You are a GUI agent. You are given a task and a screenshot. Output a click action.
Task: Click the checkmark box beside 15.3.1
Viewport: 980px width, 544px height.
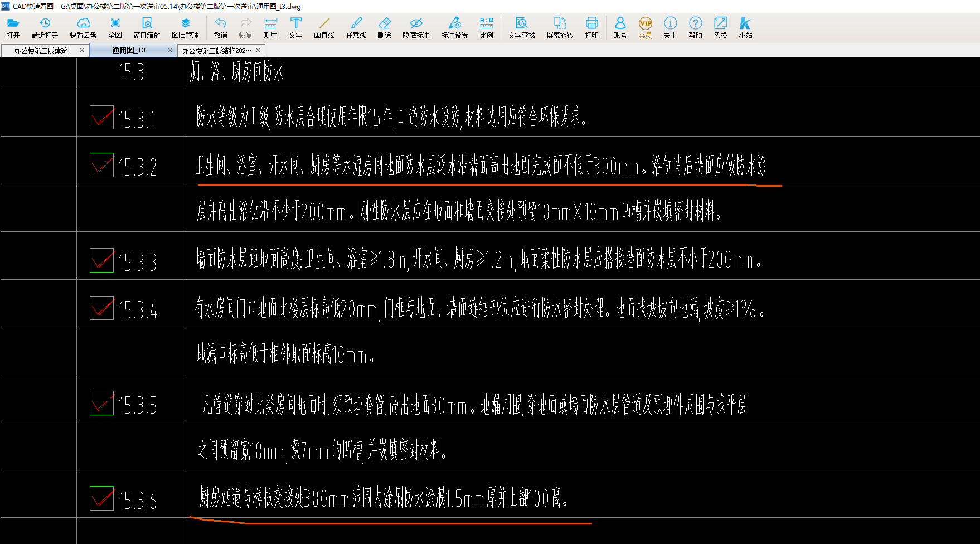click(x=101, y=117)
